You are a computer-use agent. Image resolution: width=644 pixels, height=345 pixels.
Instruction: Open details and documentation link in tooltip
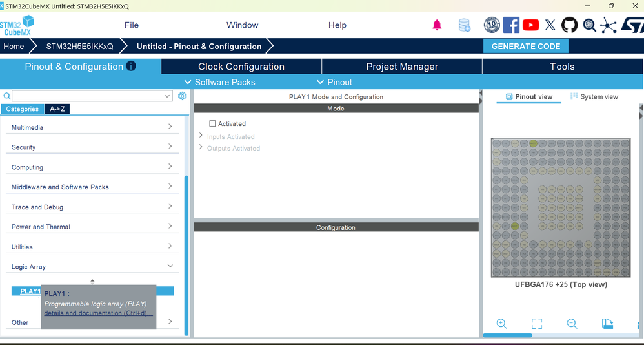click(99, 313)
